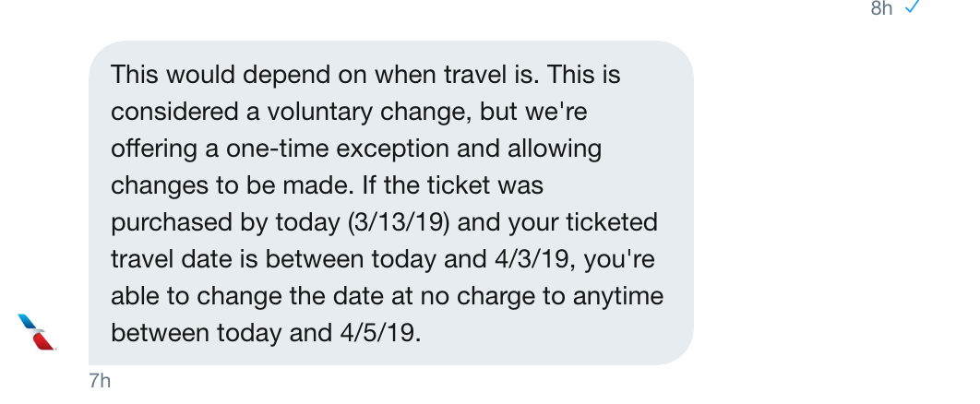
Task: Click the date (3/13/19) in the message
Action: (399, 222)
